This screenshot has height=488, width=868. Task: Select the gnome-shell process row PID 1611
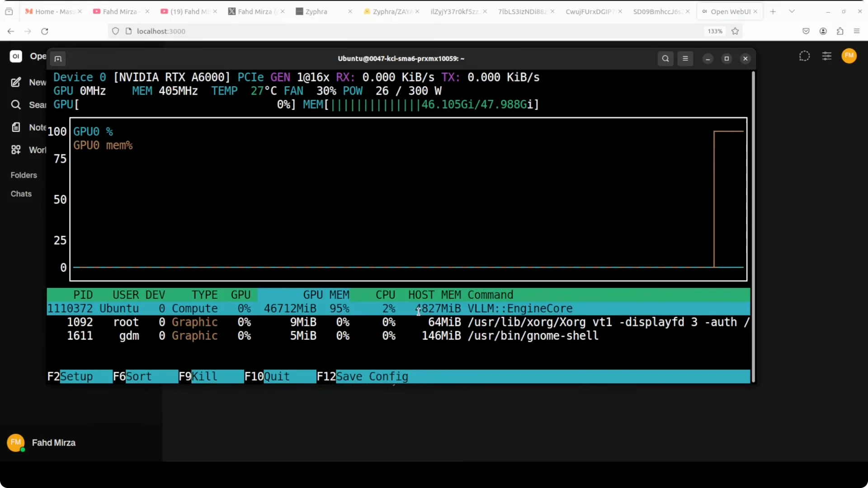tap(398, 336)
